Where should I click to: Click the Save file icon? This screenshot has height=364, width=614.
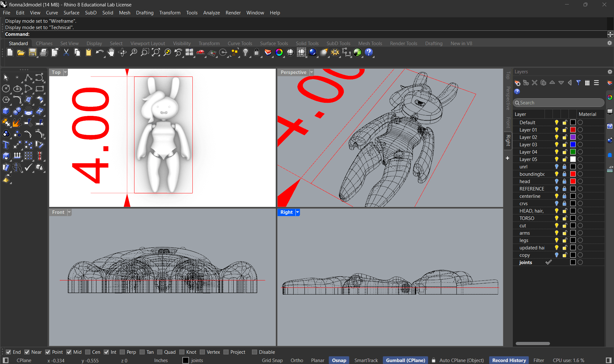[x=32, y=53]
